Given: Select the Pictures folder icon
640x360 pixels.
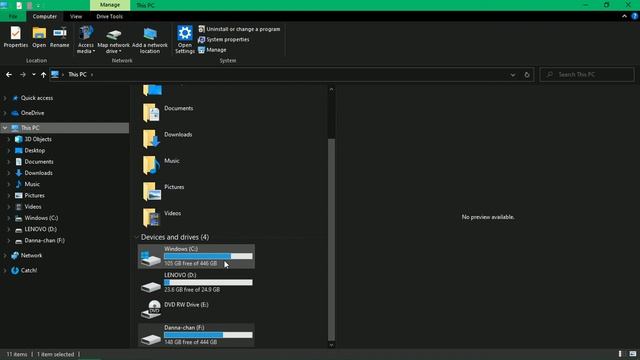Looking at the screenshot, I should pos(151,191).
